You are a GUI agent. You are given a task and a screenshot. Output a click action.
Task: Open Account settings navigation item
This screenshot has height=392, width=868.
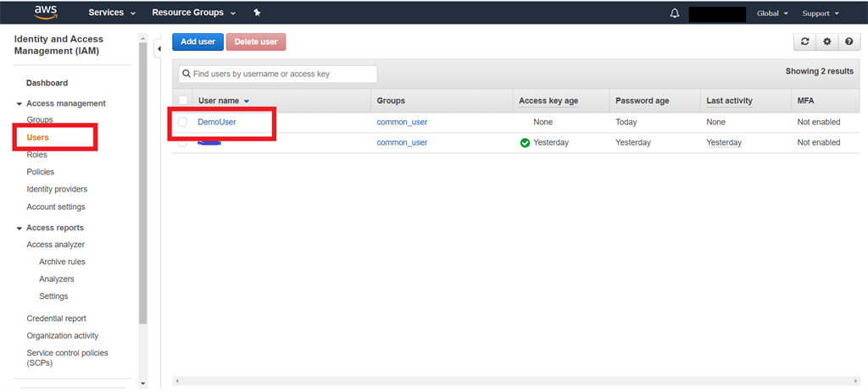(x=56, y=207)
